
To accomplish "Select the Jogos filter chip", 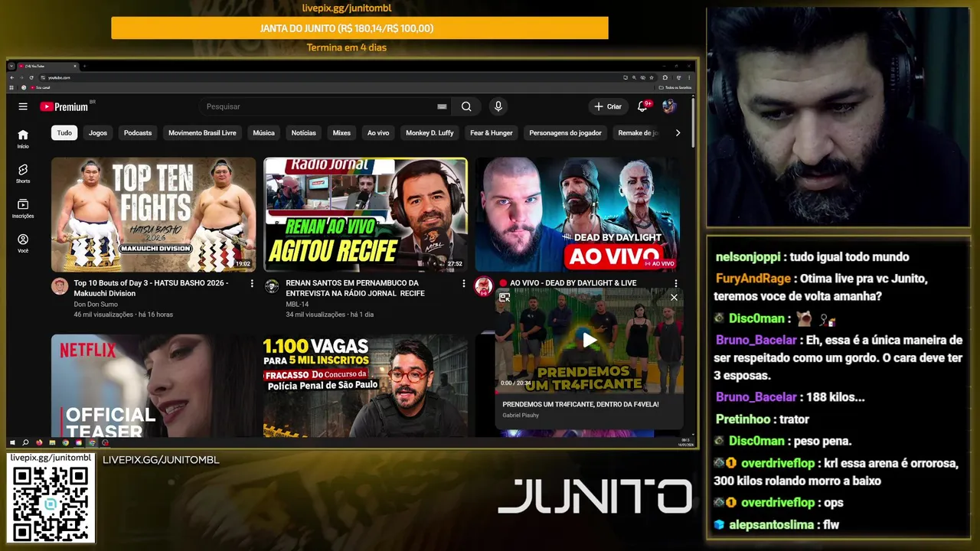I will click(98, 132).
